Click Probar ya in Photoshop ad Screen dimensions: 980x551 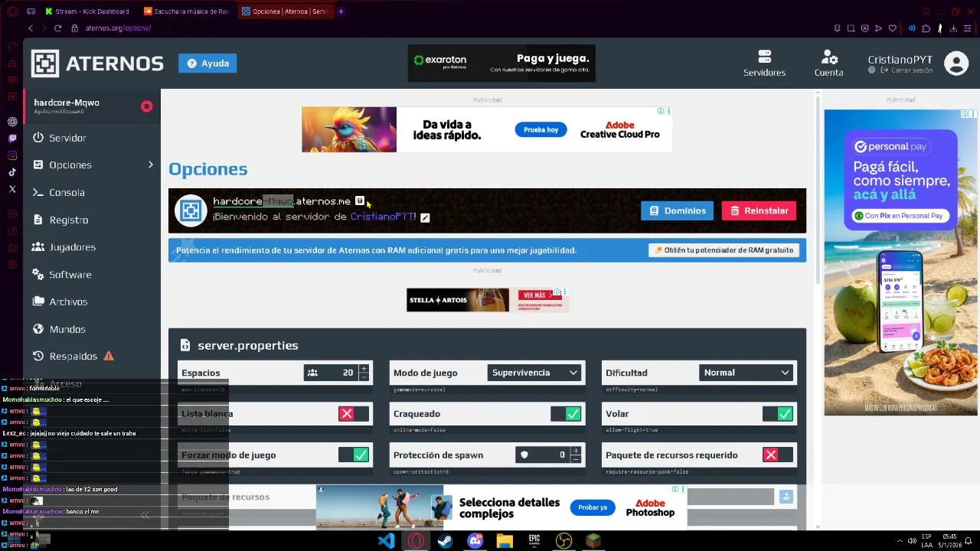[593, 507]
